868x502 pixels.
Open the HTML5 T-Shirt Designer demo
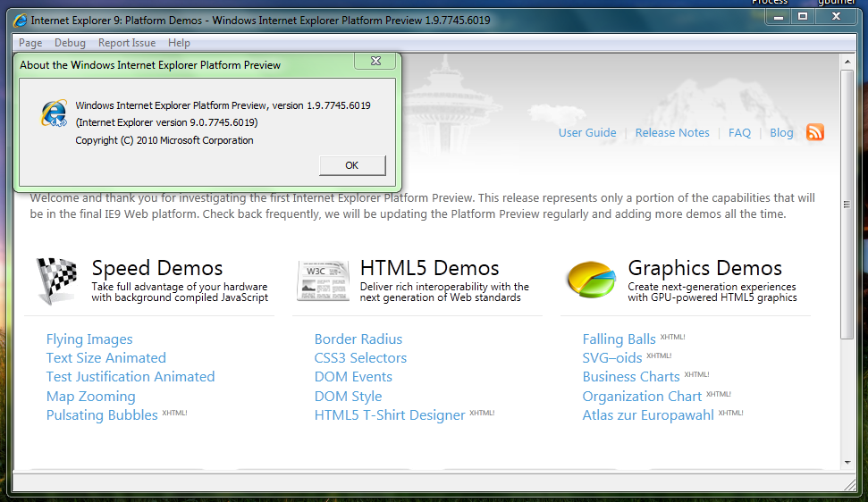click(390, 415)
